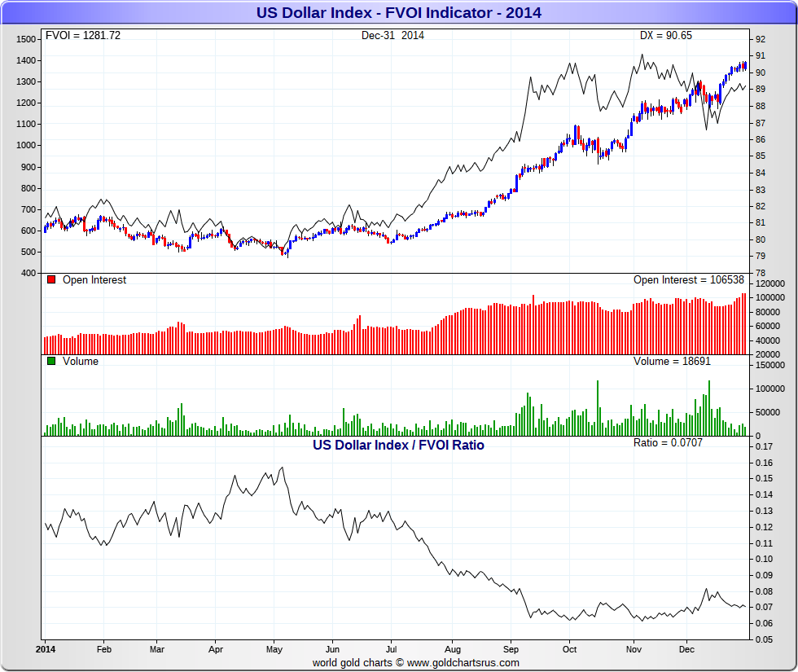
Task: Click the 400 left-axis FVOI tick
Action: 28,273
